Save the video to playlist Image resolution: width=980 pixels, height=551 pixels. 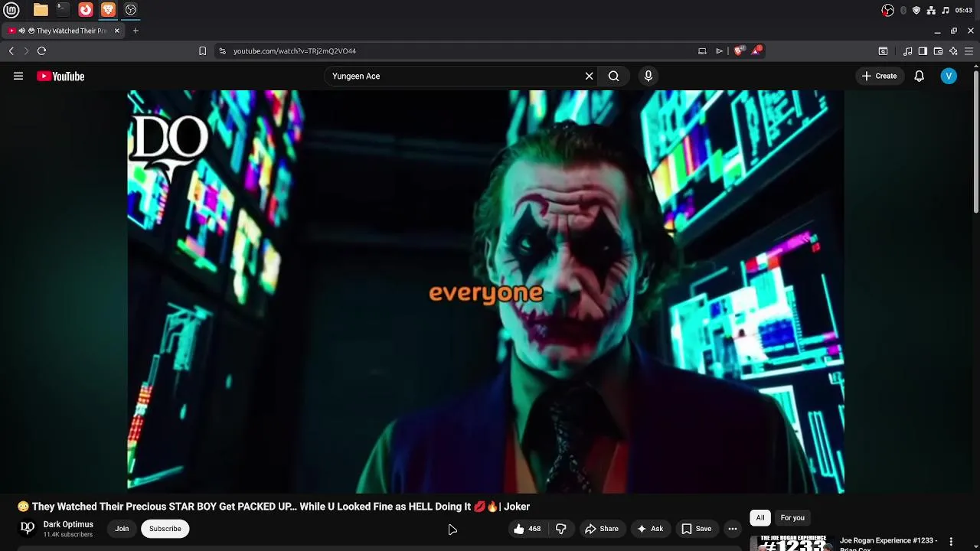point(697,529)
